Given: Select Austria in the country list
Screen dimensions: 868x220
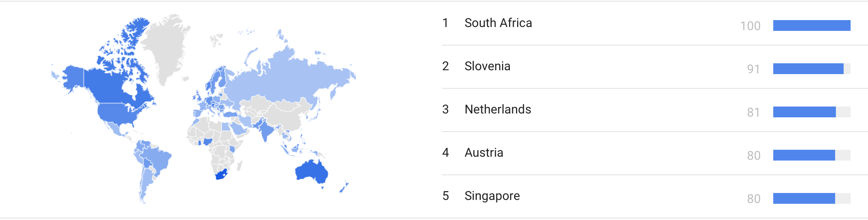Looking at the screenshot, I should [x=655, y=153].
